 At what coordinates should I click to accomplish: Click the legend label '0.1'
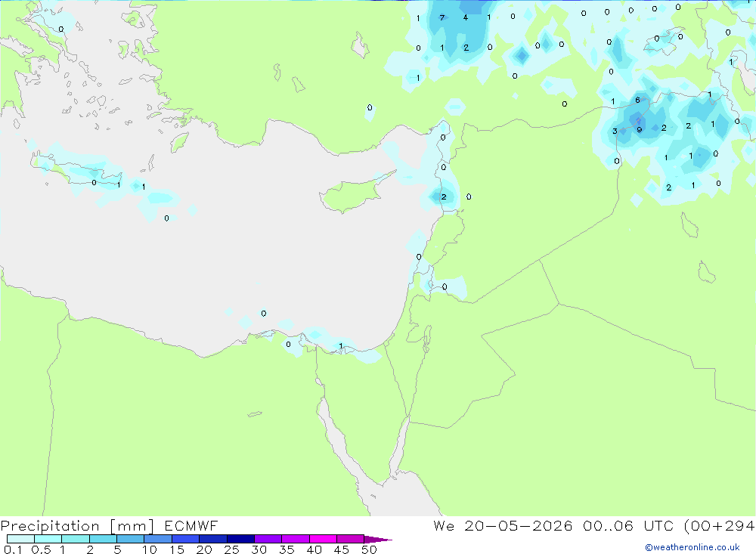13,549
